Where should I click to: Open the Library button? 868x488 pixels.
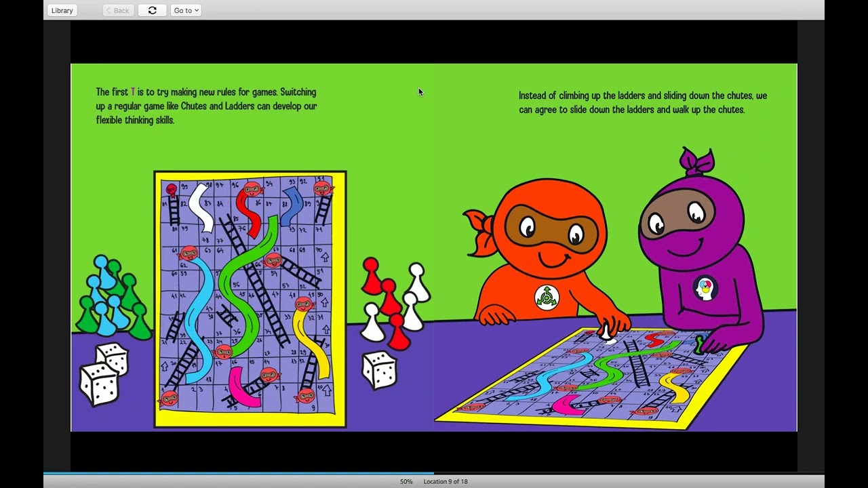[62, 10]
